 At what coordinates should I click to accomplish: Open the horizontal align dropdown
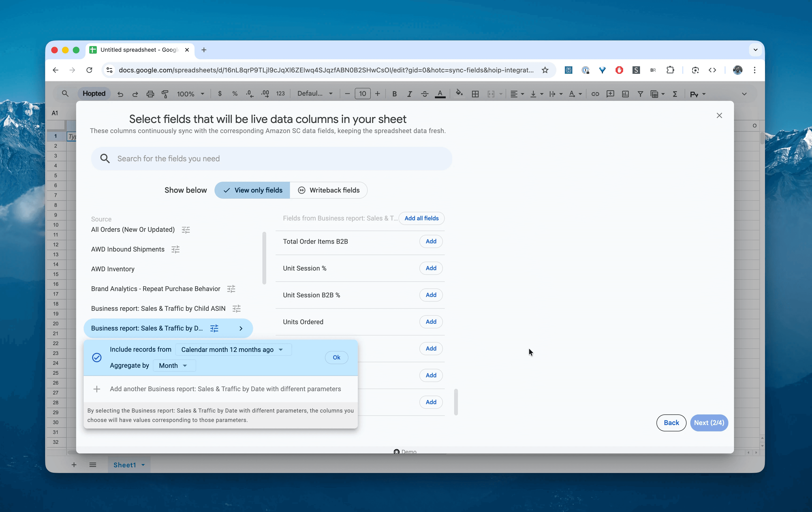pos(517,94)
